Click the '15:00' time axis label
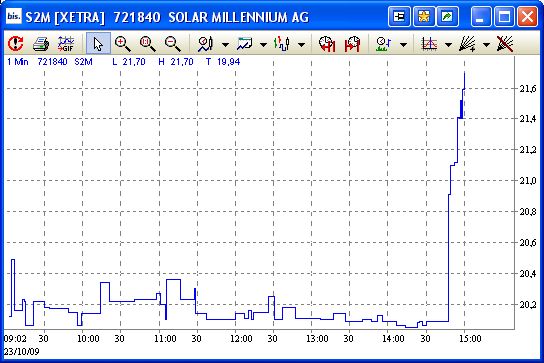The height and width of the screenshot is (363, 544). tap(470, 338)
